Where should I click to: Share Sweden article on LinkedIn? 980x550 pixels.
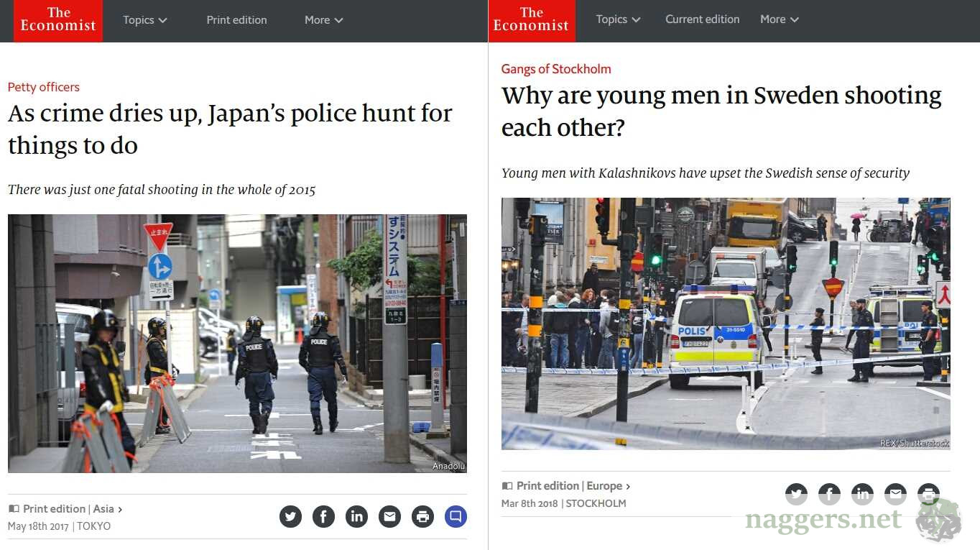point(862,494)
